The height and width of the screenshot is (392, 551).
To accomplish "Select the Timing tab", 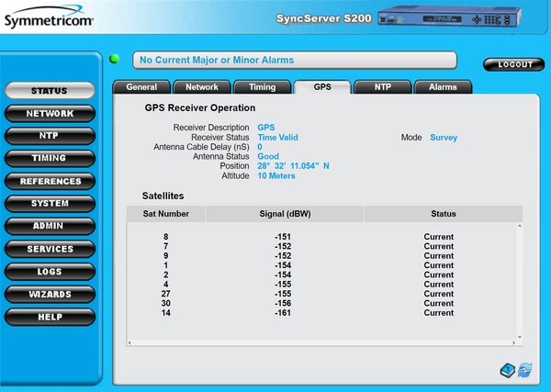I will click(x=260, y=87).
